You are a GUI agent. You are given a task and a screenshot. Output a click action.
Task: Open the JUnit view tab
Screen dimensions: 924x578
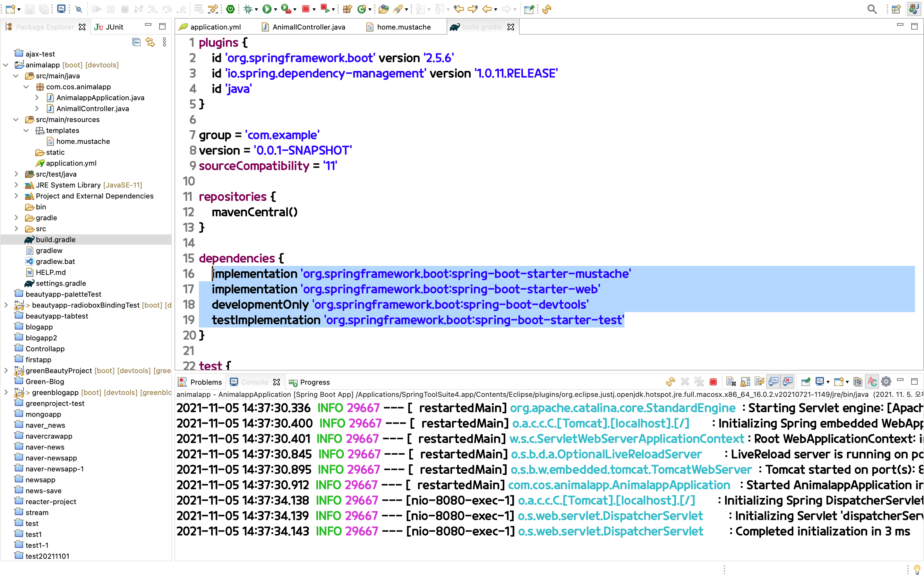point(109,27)
